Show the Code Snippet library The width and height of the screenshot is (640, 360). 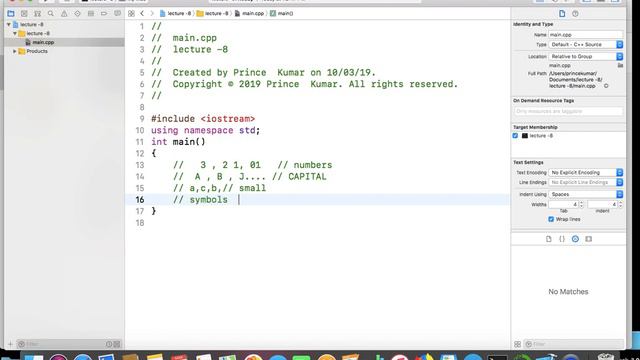click(x=562, y=239)
